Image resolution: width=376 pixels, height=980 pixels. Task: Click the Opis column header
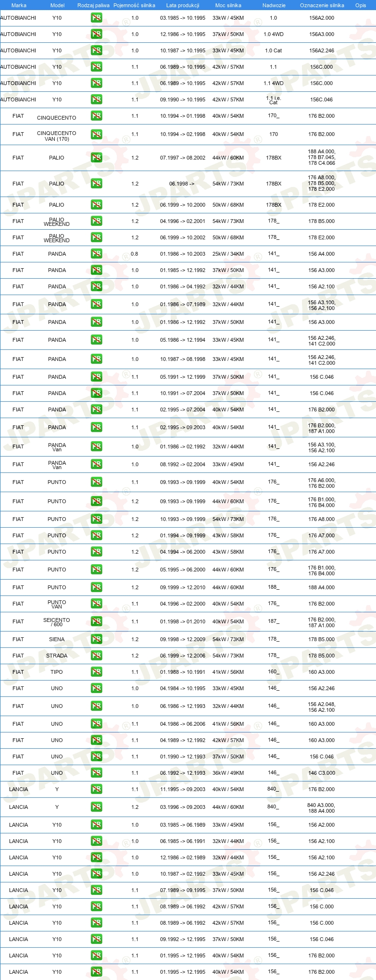[x=361, y=5]
